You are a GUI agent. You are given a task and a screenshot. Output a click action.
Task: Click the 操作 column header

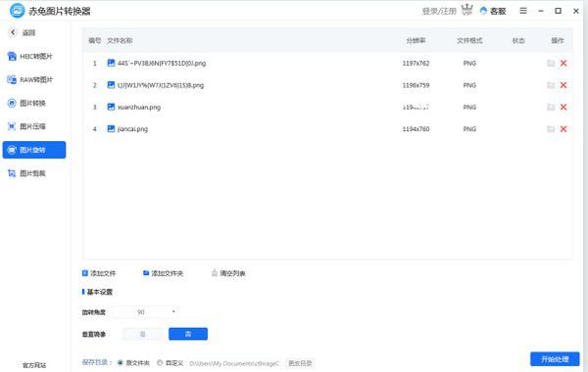pos(558,40)
